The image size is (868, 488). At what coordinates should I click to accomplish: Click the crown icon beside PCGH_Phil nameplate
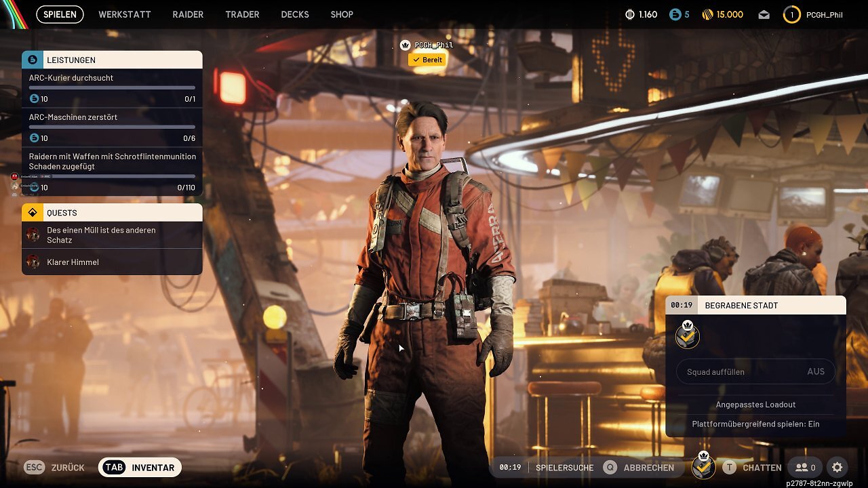tap(406, 45)
